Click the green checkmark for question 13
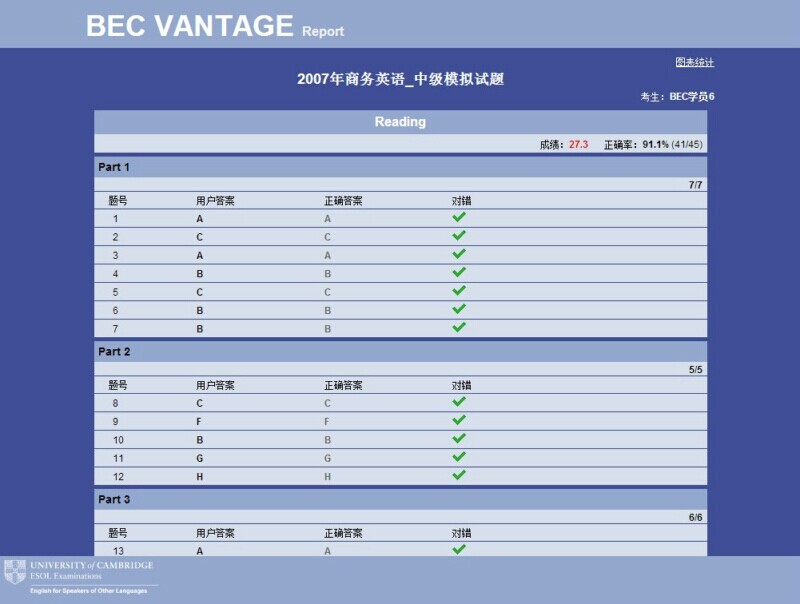Screen dimensions: 800x604 coord(459,549)
